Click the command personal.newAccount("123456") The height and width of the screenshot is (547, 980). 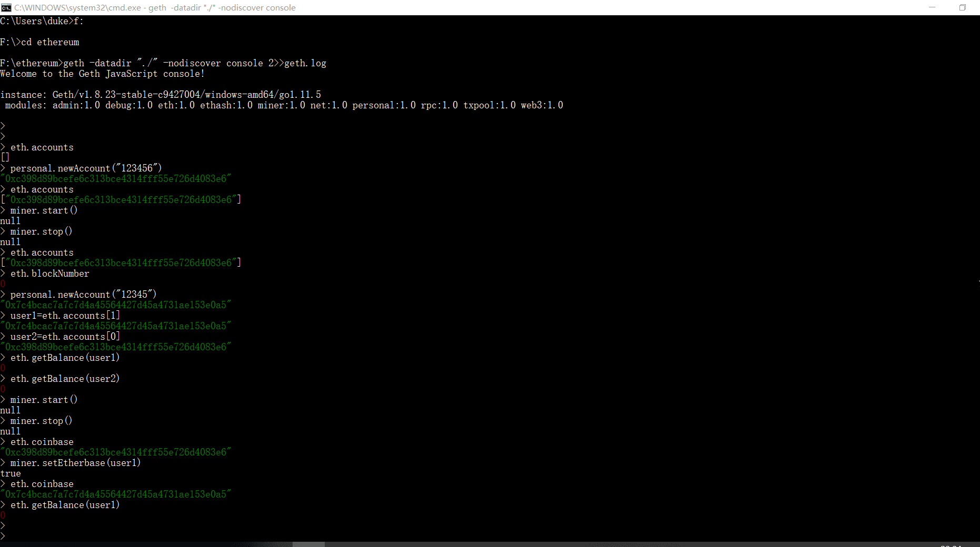coord(86,168)
